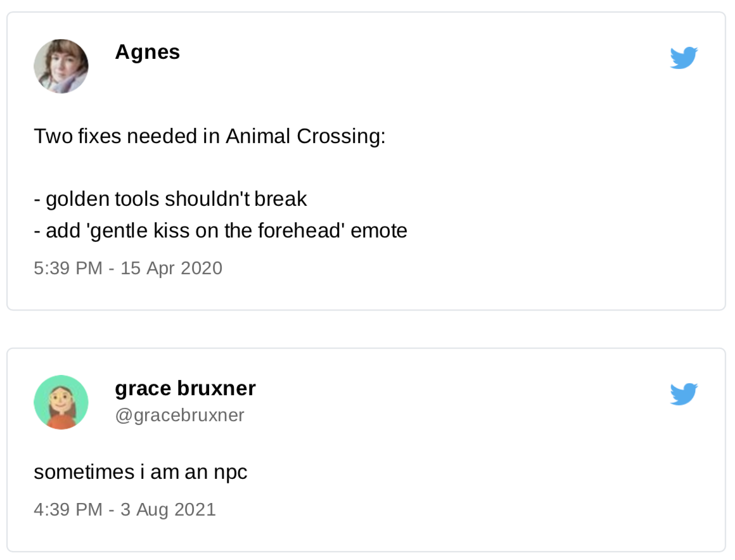The width and height of the screenshot is (735, 560).
Task: Click the avatar beside grace bruxner
Action: click(61, 402)
